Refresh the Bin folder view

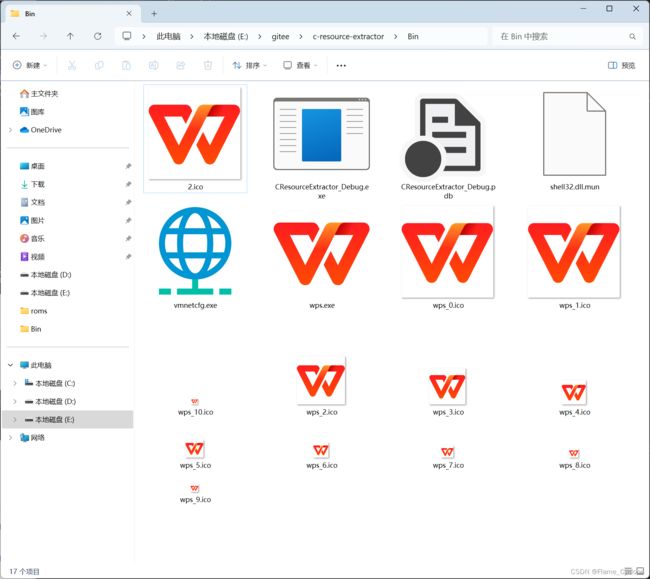point(97,36)
